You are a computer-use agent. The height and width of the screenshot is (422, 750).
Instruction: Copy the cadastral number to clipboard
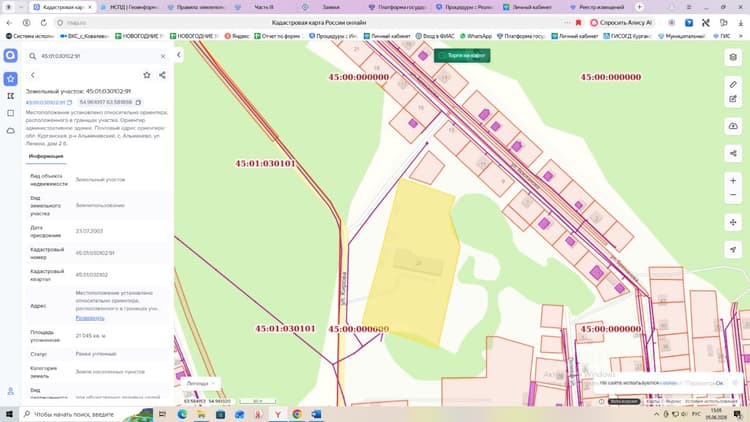(69, 102)
